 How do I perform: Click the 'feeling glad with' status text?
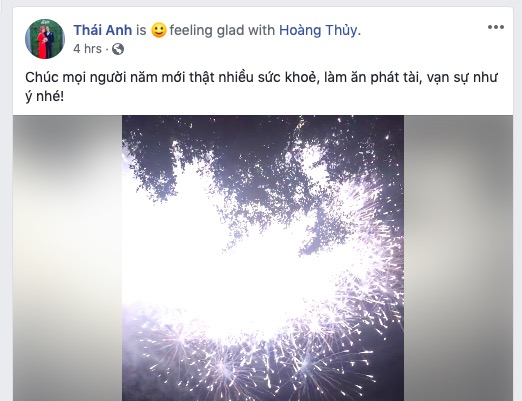coord(222,30)
